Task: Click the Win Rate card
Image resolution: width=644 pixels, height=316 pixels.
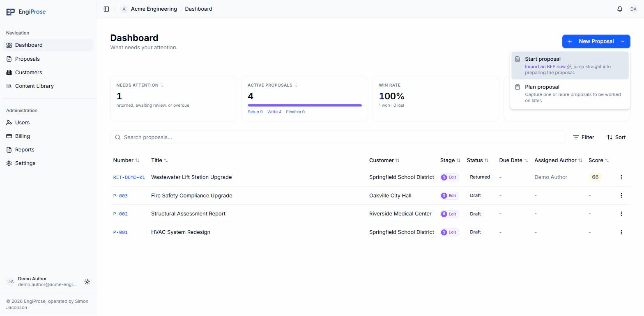Action: [x=436, y=98]
